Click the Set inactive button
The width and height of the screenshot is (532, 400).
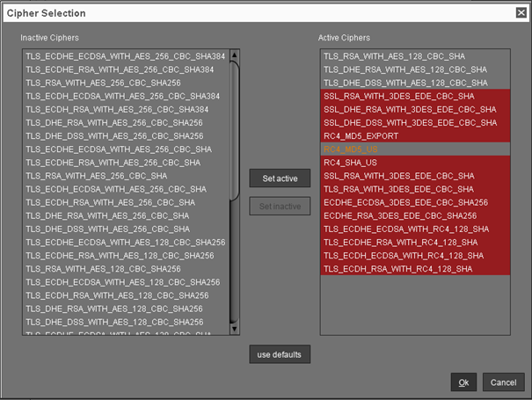point(280,207)
